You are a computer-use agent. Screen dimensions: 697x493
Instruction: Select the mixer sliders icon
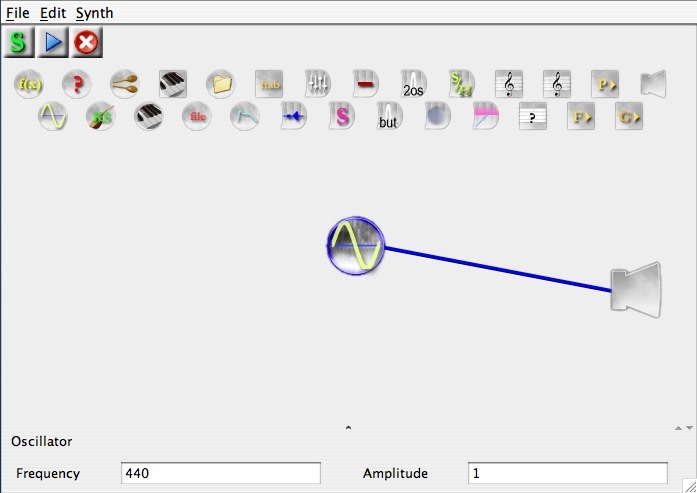click(x=317, y=84)
